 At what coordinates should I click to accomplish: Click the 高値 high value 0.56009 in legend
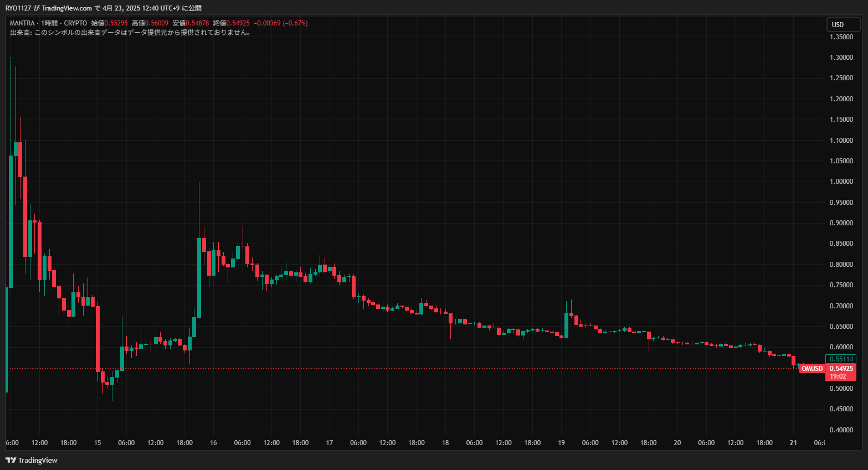pyautogui.click(x=157, y=23)
